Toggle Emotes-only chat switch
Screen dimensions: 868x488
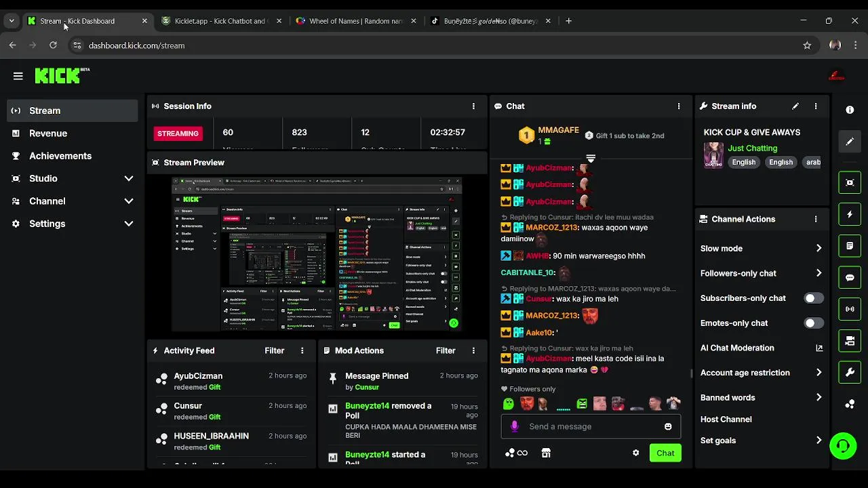click(x=814, y=323)
